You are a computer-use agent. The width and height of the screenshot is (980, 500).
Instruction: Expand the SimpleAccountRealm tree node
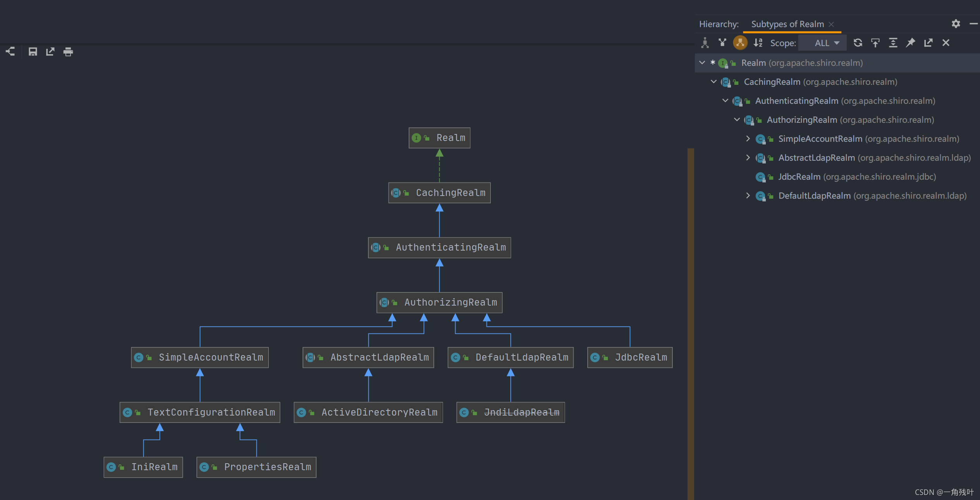748,139
